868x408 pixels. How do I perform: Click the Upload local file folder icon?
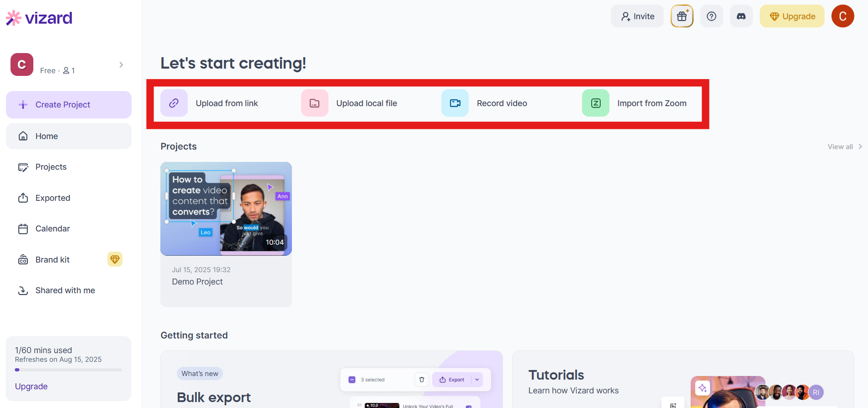315,103
